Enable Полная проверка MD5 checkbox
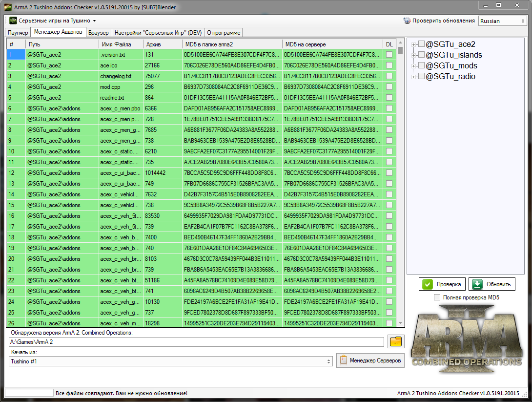 coord(437,297)
